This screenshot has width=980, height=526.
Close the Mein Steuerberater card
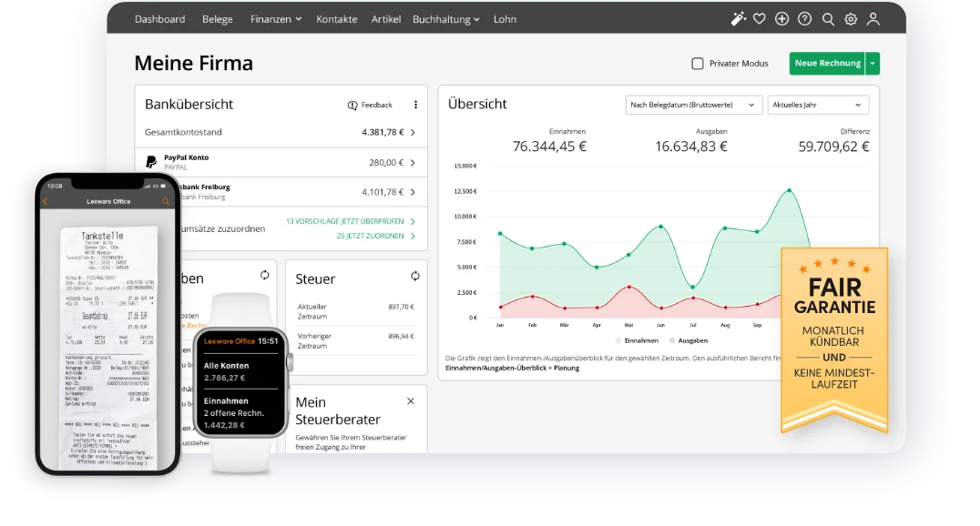pos(410,401)
